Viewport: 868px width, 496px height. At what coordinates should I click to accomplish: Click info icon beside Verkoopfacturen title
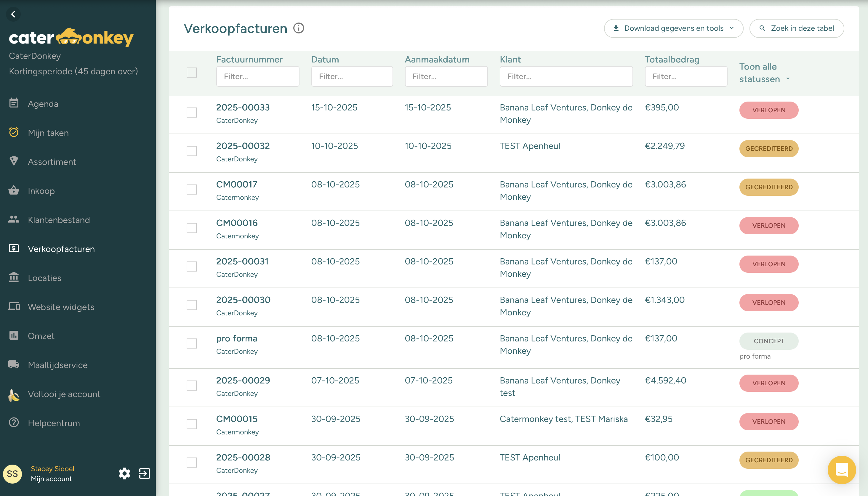click(x=299, y=28)
